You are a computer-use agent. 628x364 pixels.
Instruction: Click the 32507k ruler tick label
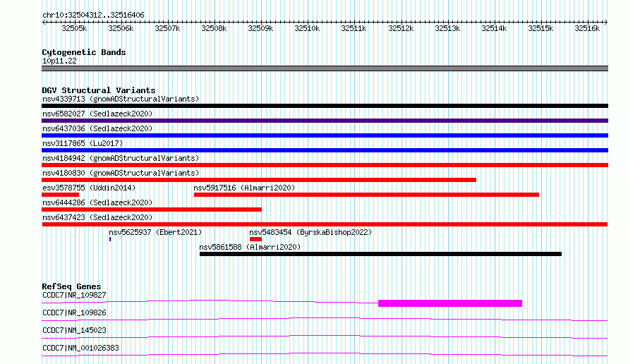click(x=167, y=28)
